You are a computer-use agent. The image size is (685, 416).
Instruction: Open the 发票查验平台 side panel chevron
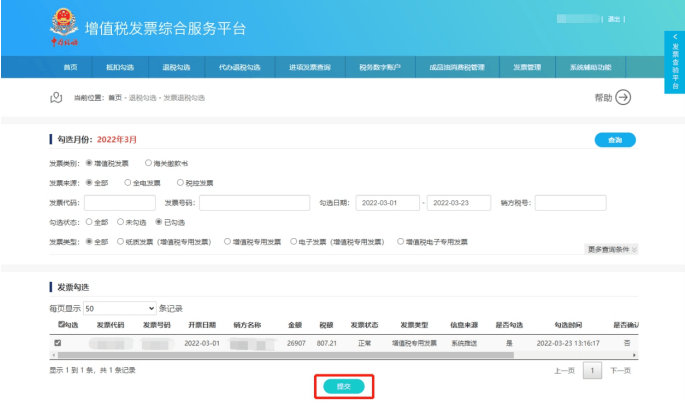coord(675,36)
